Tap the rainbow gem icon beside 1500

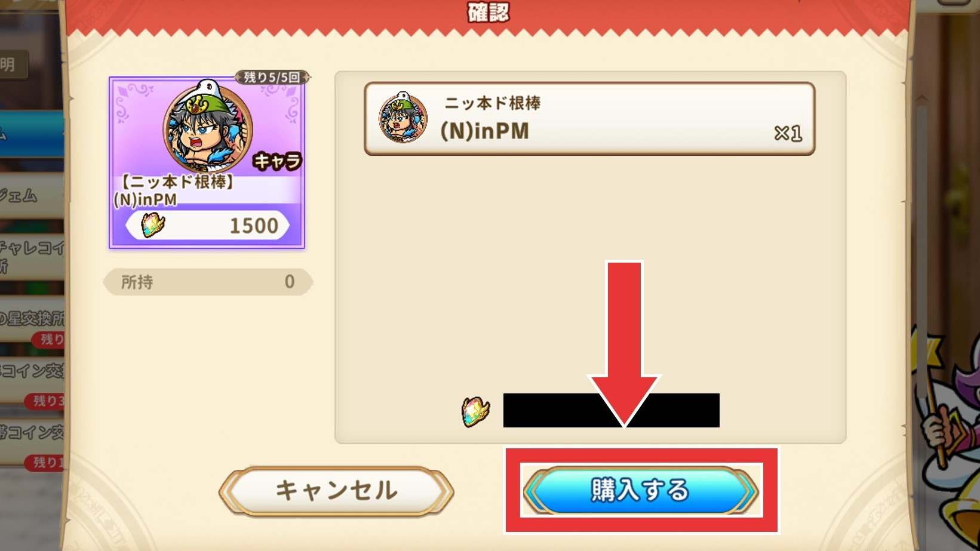[x=153, y=225]
